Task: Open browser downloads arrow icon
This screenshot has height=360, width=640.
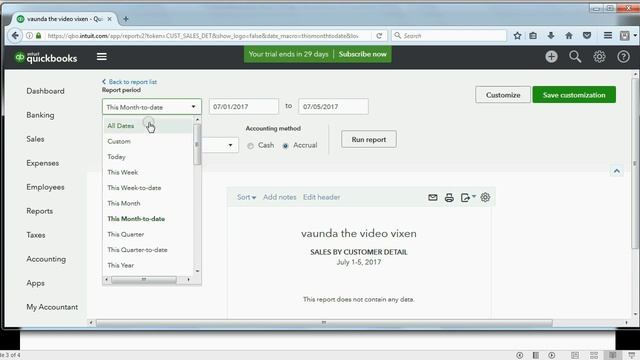Action: coord(551,36)
